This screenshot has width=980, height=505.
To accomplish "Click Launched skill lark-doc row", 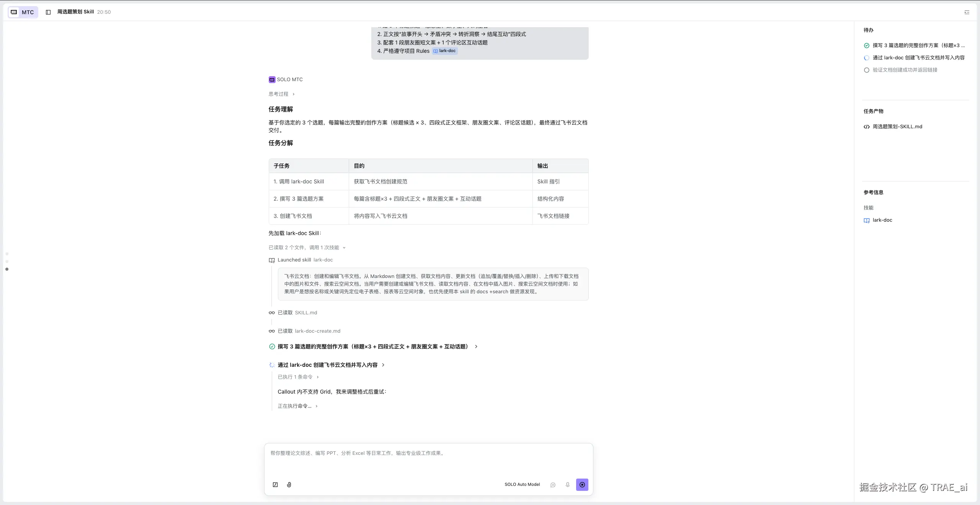I will pyautogui.click(x=301, y=260).
